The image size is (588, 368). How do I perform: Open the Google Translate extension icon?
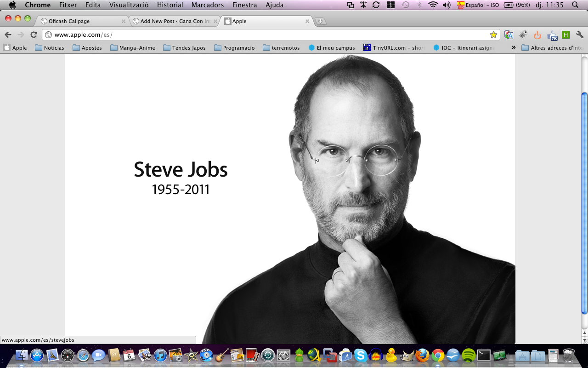[x=509, y=34]
